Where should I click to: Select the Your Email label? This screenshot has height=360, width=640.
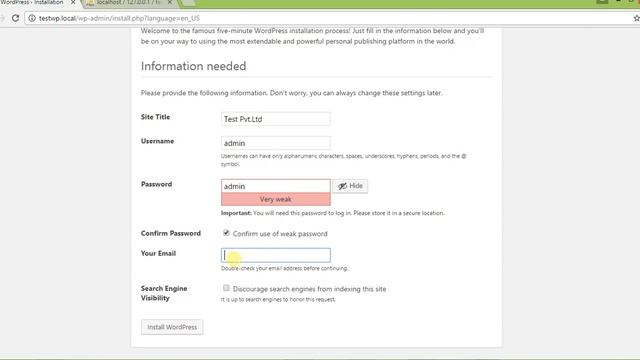pos(158,253)
